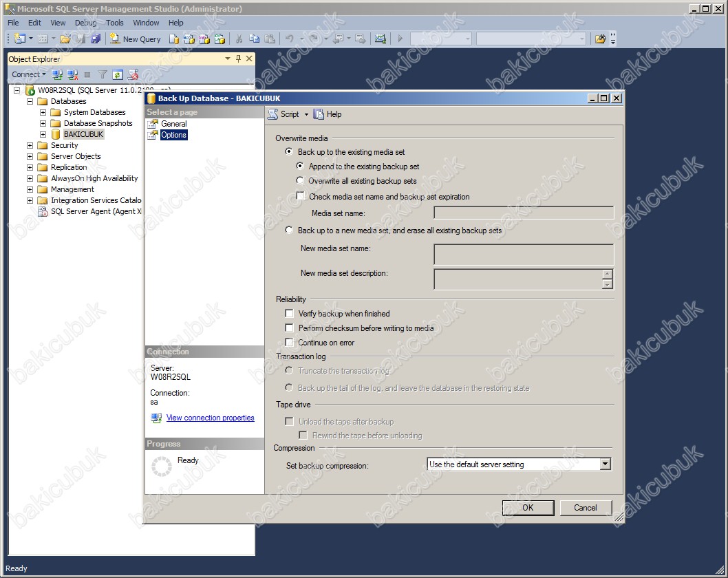This screenshot has width=728, height=578.
Task: Expand the Security node in tree
Action: click(x=30, y=145)
